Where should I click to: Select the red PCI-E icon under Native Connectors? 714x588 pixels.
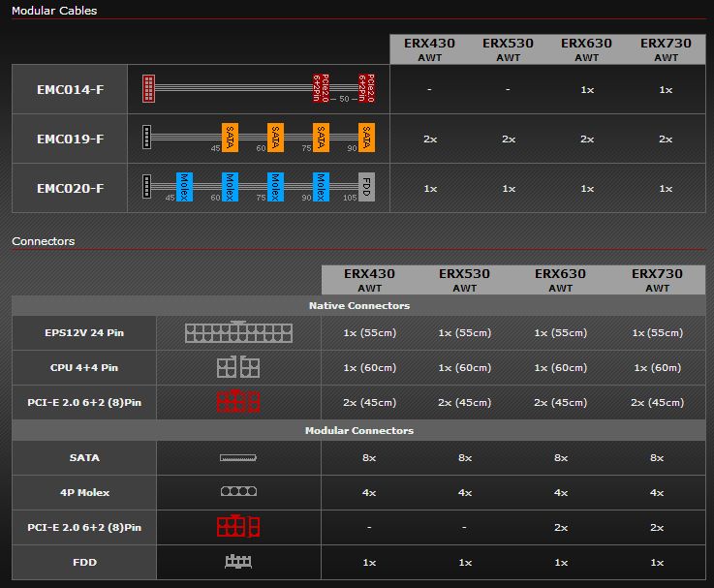pos(238,401)
